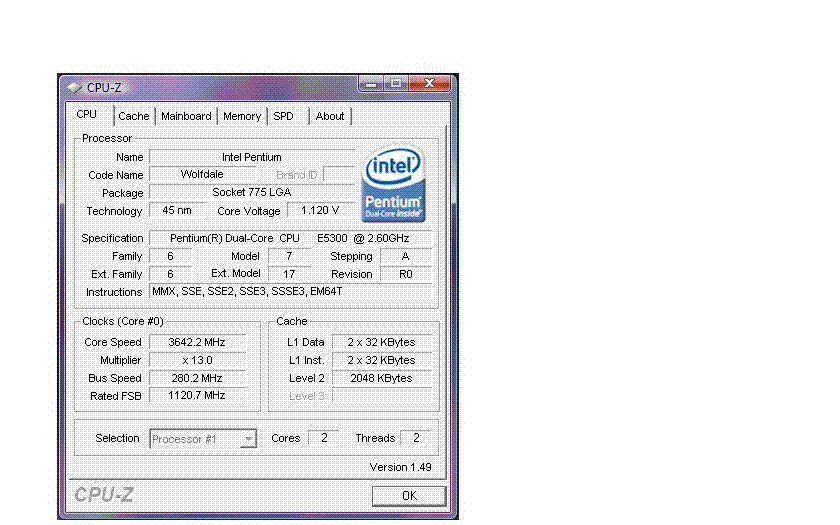
Task: Click the Model value 7
Action: coord(289,256)
